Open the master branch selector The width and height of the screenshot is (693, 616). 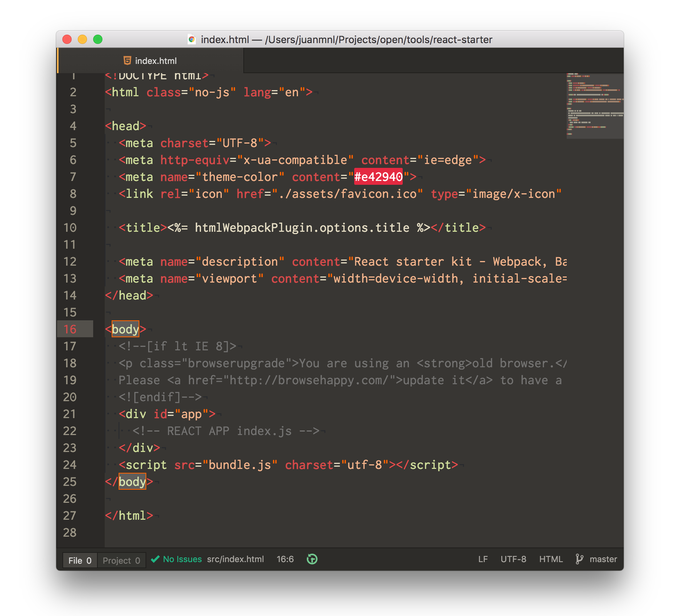tap(603, 559)
